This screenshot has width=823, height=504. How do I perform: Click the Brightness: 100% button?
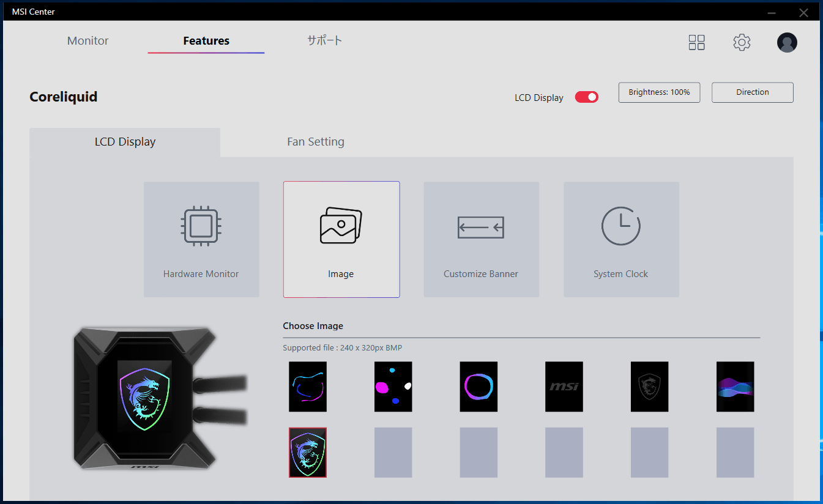pos(659,92)
